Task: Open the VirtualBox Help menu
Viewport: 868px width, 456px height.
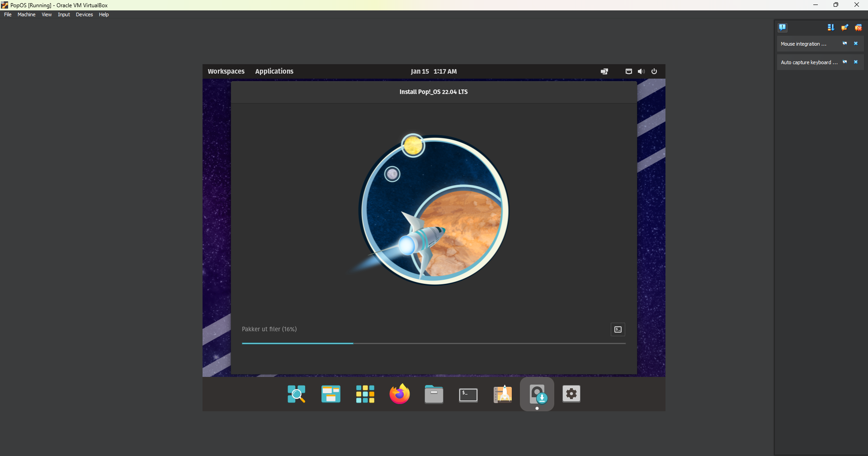Action: (x=104, y=14)
